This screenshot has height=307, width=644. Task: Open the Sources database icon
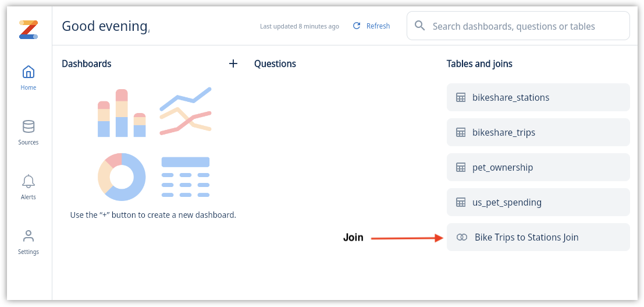click(x=29, y=127)
